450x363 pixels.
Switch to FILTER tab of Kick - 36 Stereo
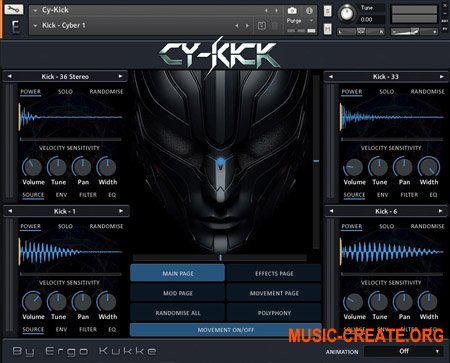coord(88,195)
